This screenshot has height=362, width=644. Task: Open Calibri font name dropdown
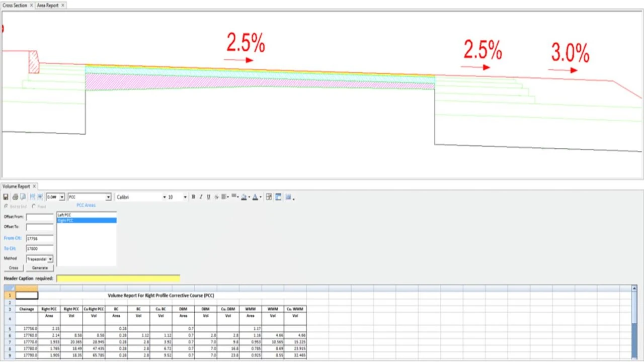coord(165,197)
